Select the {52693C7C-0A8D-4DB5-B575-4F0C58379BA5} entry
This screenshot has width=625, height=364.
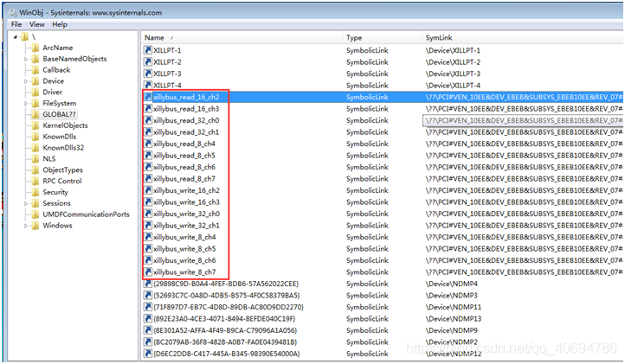pyautogui.click(x=227, y=296)
